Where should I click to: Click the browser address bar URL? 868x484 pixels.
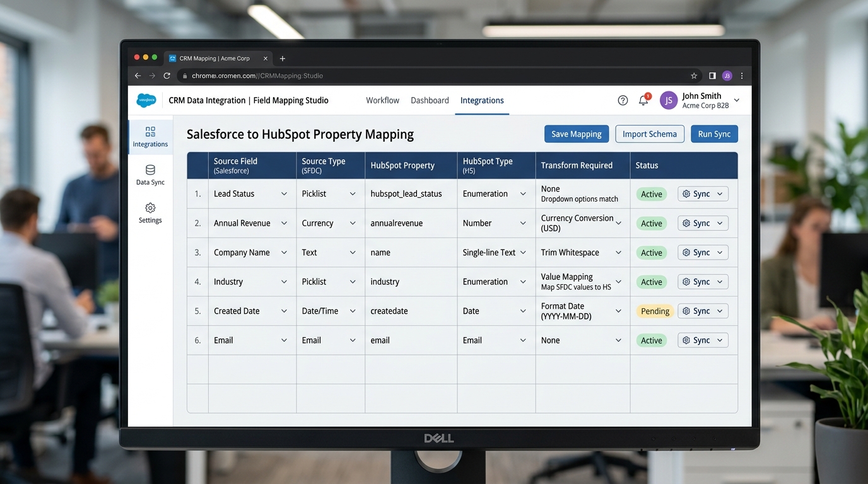(257, 76)
